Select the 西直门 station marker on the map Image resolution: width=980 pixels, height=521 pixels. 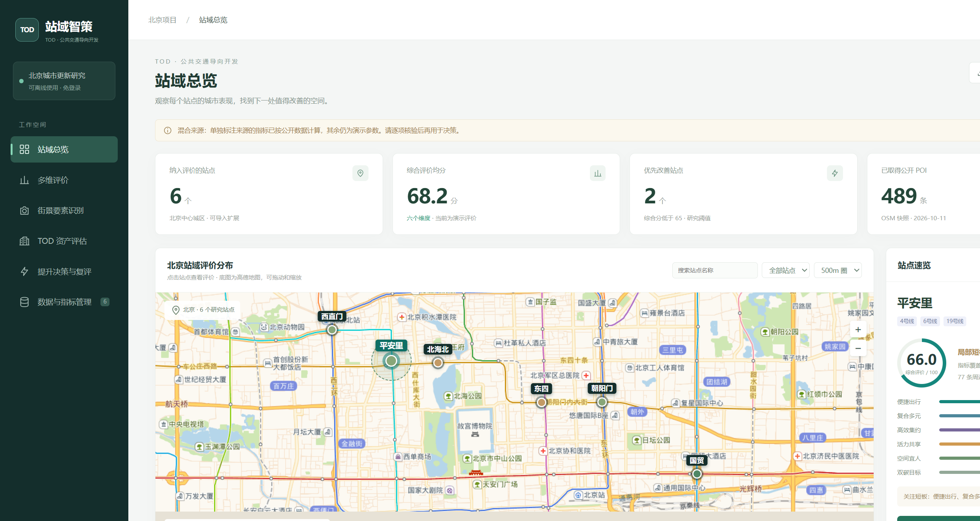click(332, 330)
